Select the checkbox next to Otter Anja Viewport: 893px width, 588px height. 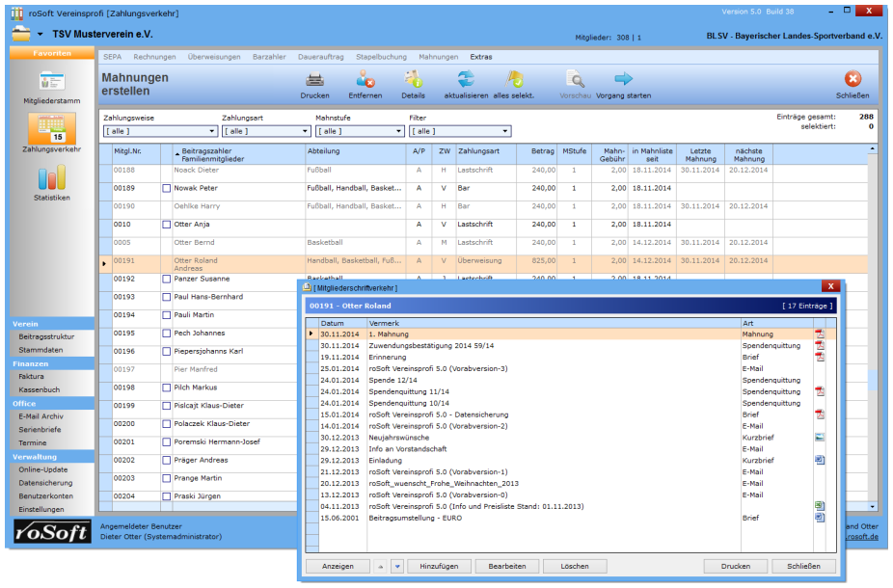click(x=167, y=225)
